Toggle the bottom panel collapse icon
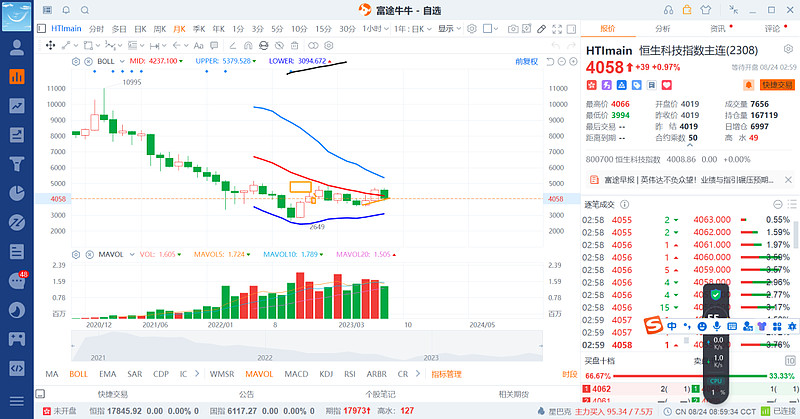800x419 pixels. (40, 394)
